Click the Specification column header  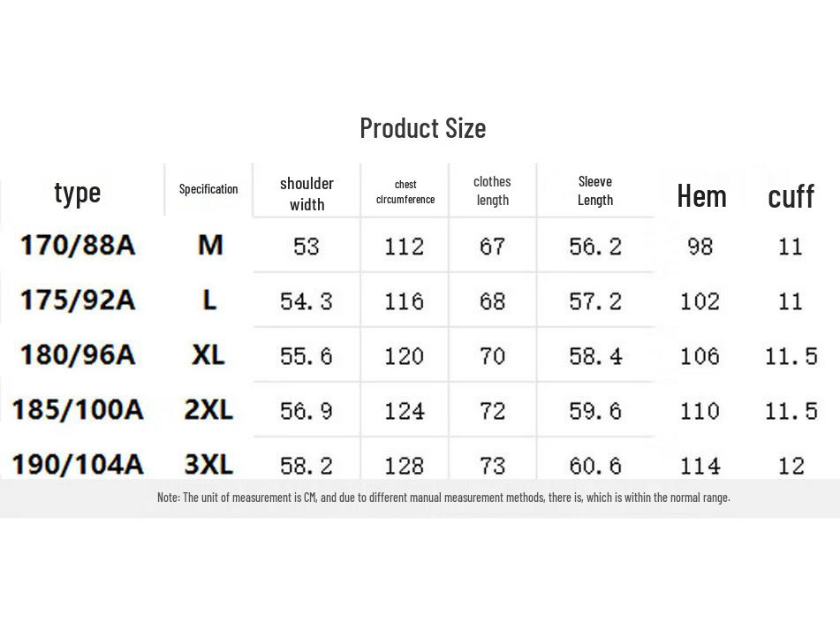point(208,189)
